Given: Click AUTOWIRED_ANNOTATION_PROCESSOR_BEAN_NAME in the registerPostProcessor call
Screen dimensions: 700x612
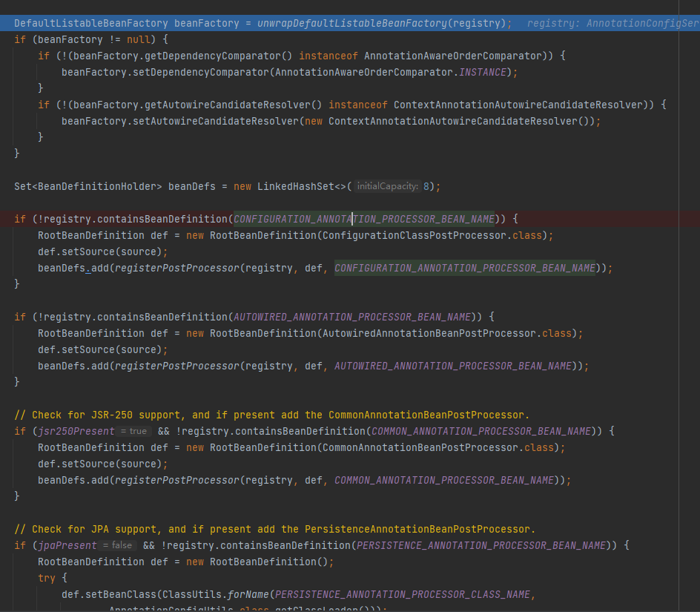Looking at the screenshot, I should [453, 366].
